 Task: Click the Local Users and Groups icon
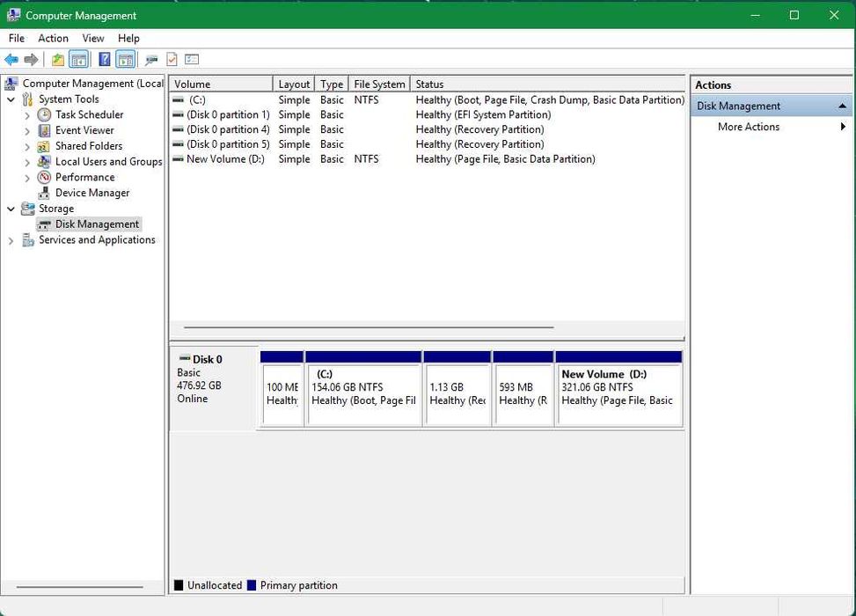[x=44, y=162]
